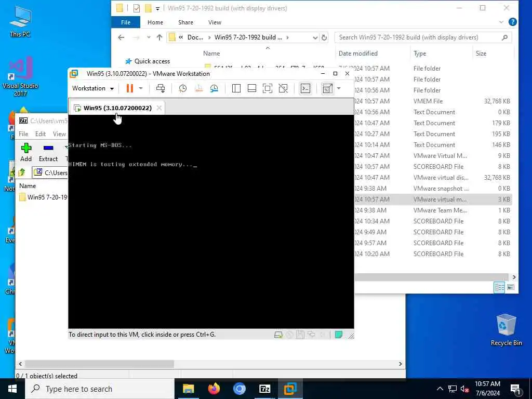This screenshot has width=532, height=399.
Task: Open recent locations dropdown in File Explorer
Action: [x=149, y=37]
